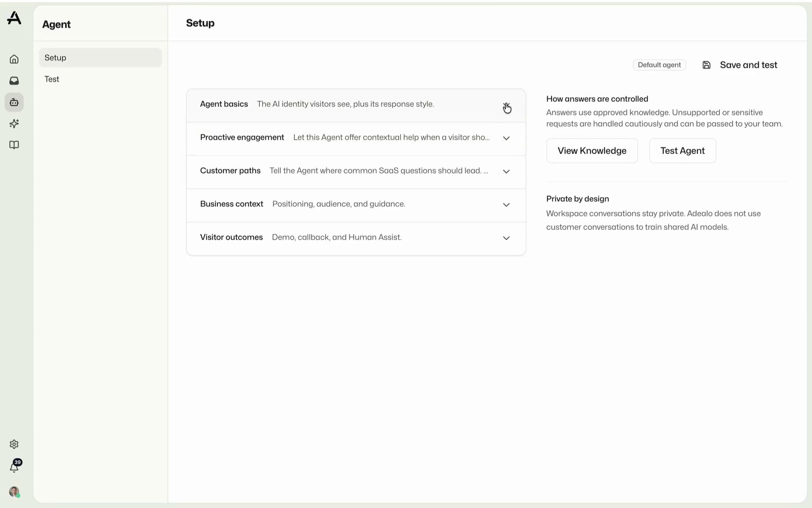Click the 'Business context' title text
Image resolution: width=812 pixels, height=508 pixels.
tap(231, 204)
